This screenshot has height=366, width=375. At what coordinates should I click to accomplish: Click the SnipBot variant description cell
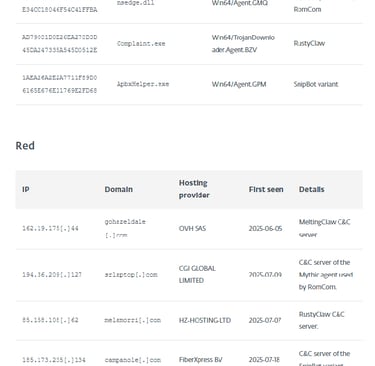tap(316, 84)
